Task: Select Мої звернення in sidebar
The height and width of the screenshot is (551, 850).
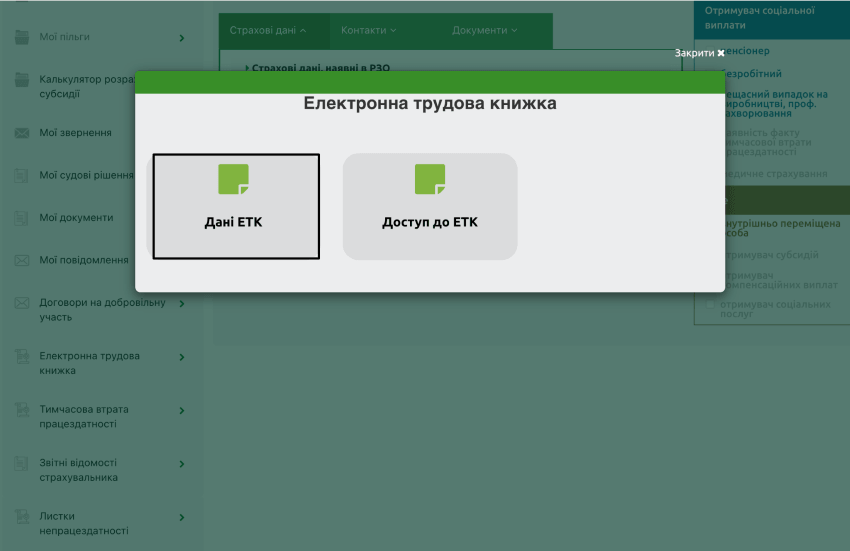Action: [x=75, y=133]
